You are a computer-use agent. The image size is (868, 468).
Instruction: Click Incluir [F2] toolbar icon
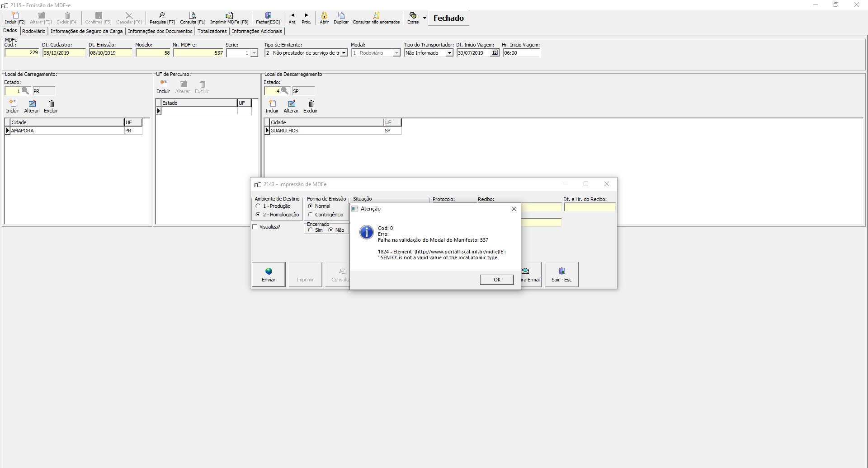(15, 18)
